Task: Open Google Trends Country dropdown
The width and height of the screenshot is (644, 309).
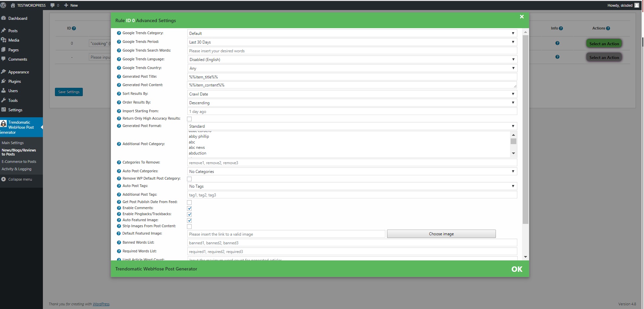Action: 352,68
